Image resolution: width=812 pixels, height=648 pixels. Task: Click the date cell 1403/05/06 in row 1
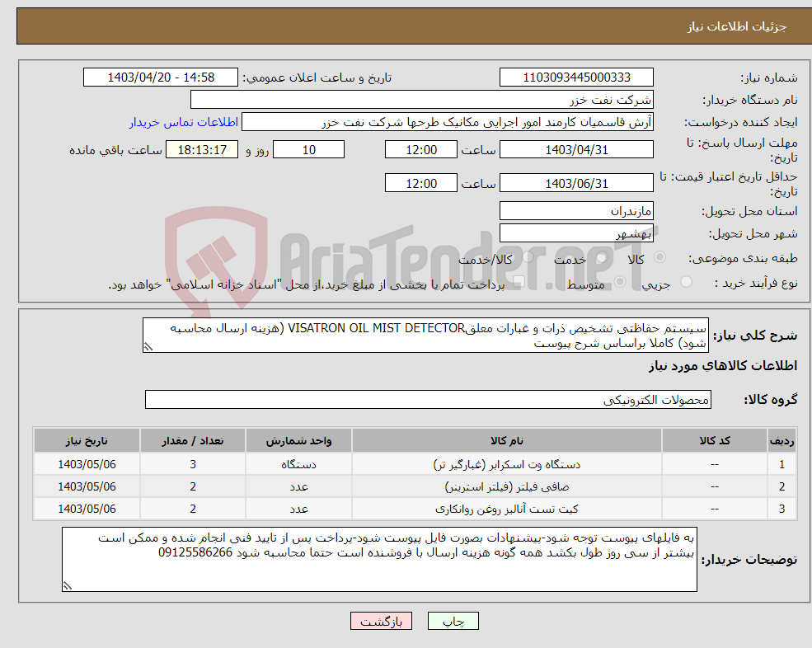(87, 465)
